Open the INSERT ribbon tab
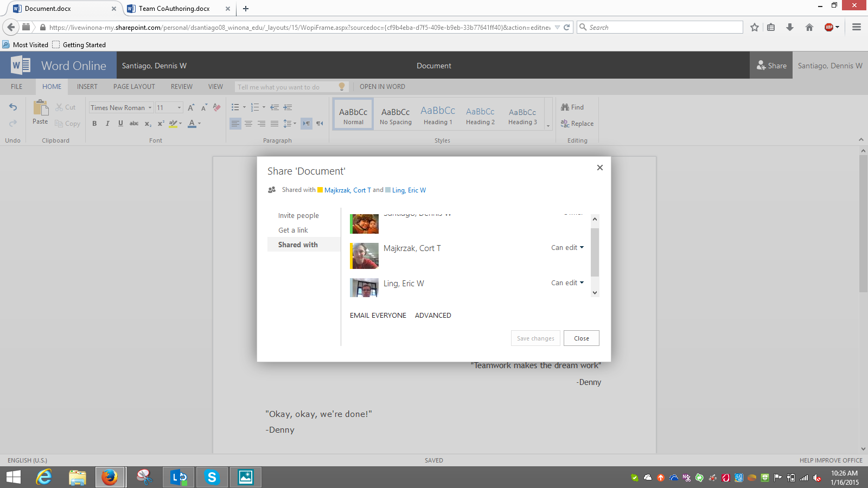The height and width of the screenshot is (488, 868). point(87,87)
